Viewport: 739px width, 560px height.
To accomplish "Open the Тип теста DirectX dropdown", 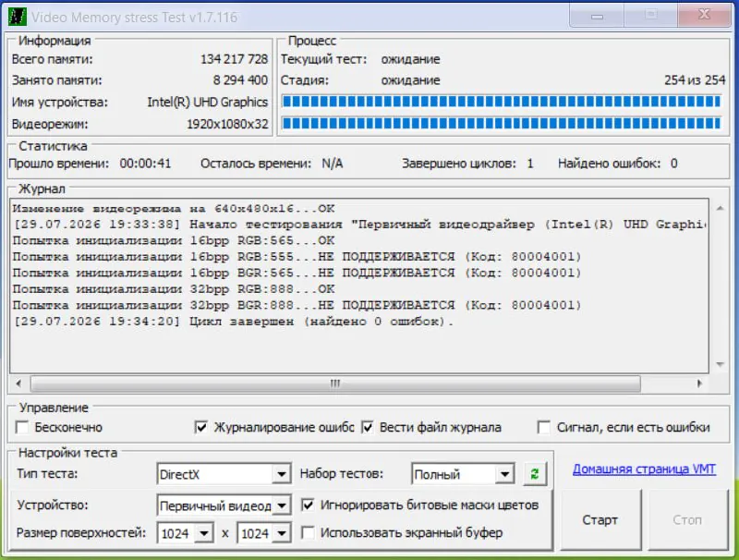I will tap(282, 474).
